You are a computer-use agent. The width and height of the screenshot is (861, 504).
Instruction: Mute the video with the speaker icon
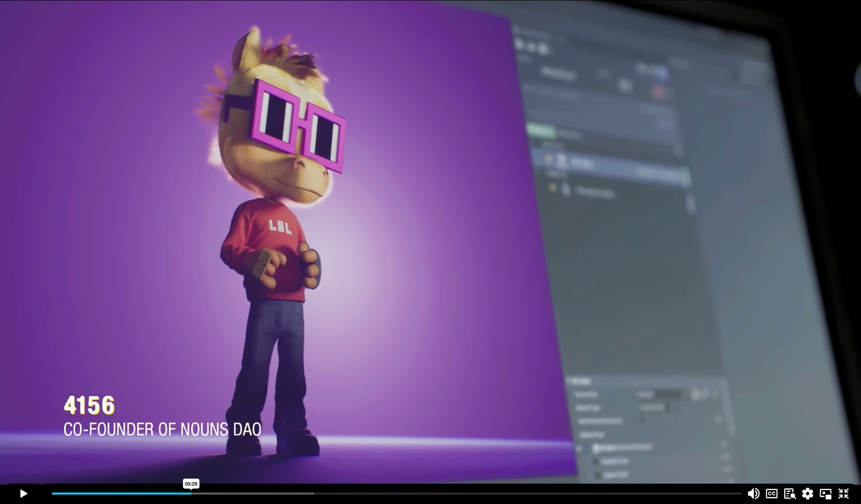coord(753,494)
